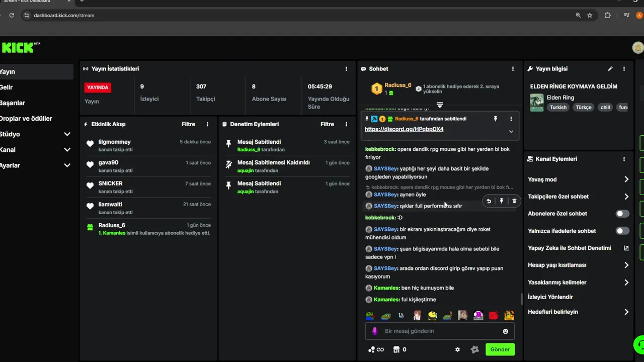
Task: Click the Elden Ring game thumbnail
Action: click(x=537, y=103)
